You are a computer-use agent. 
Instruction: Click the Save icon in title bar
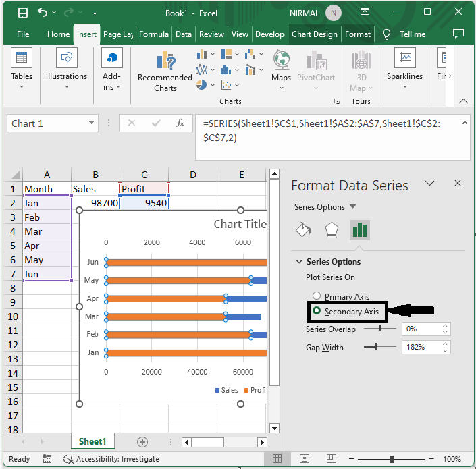[22, 13]
